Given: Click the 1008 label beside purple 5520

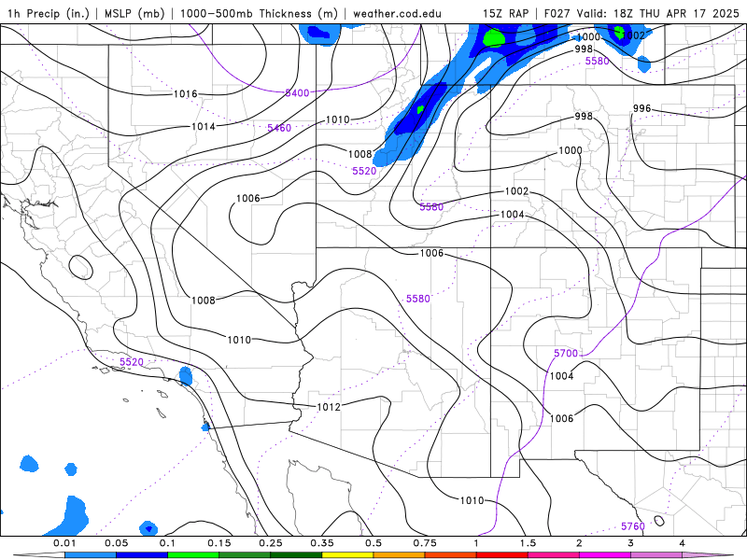Looking at the screenshot, I should [x=360, y=154].
